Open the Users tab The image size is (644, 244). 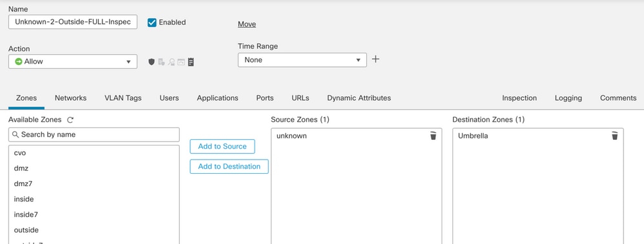point(169,98)
